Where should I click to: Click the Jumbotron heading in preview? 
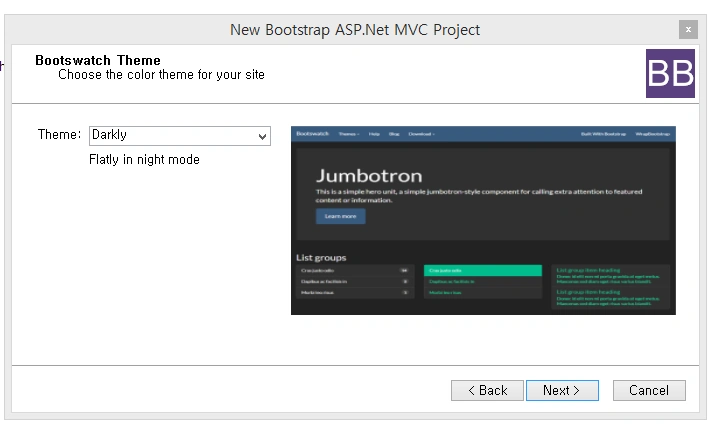click(x=369, y=176)
